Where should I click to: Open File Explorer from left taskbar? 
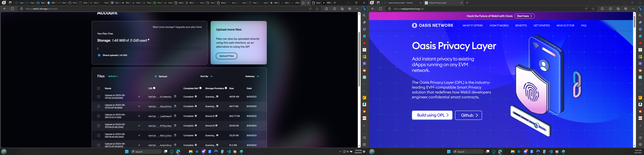(191, 152)
